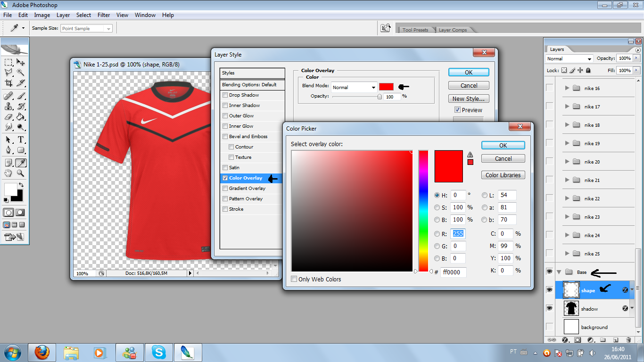Select the R red radio button
The width and height of the screenshot is (644, 362).
point(437,234)
